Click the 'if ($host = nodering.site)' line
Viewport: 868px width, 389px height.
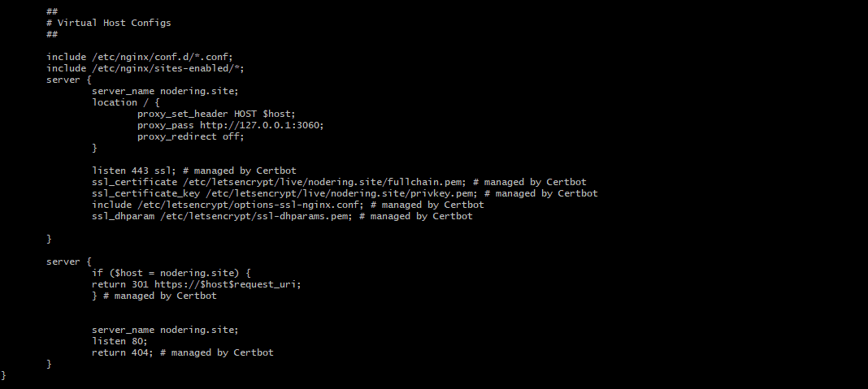pyautogui.click(x=171, y=273)
